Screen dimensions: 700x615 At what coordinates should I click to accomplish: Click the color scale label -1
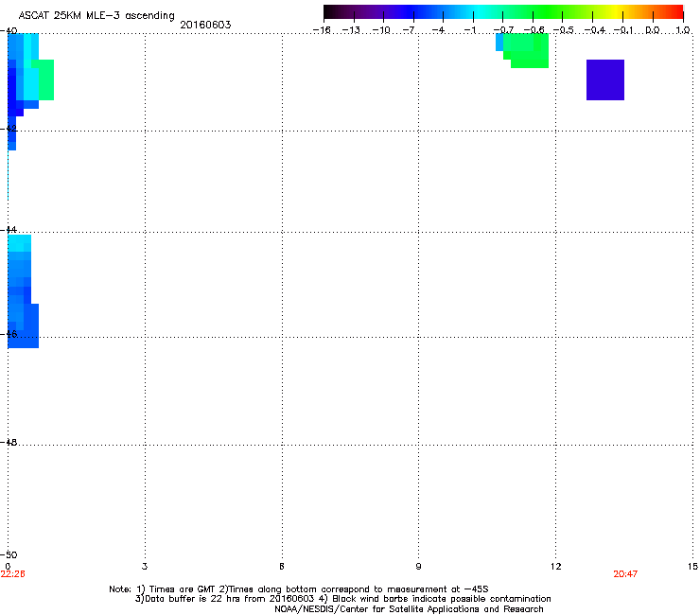tap(470, 30)
